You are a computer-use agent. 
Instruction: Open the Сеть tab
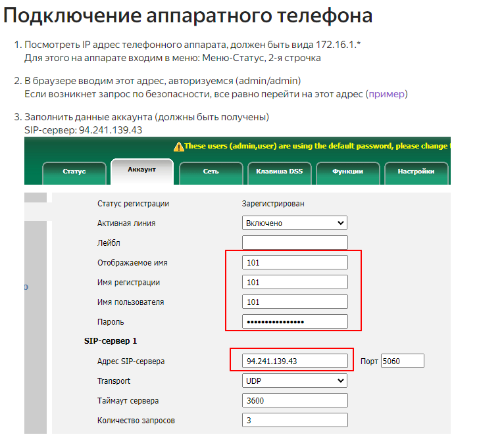[211, 172]
